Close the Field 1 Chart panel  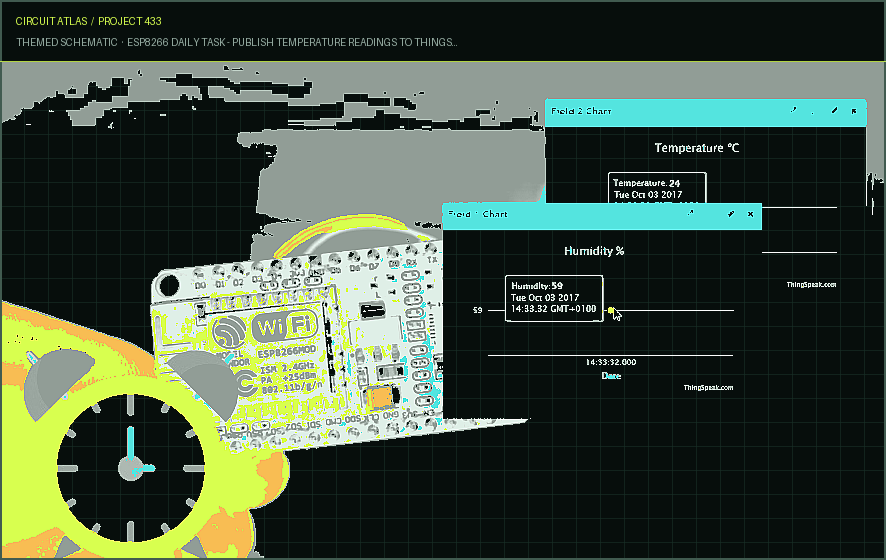click(x=750, y=214)
